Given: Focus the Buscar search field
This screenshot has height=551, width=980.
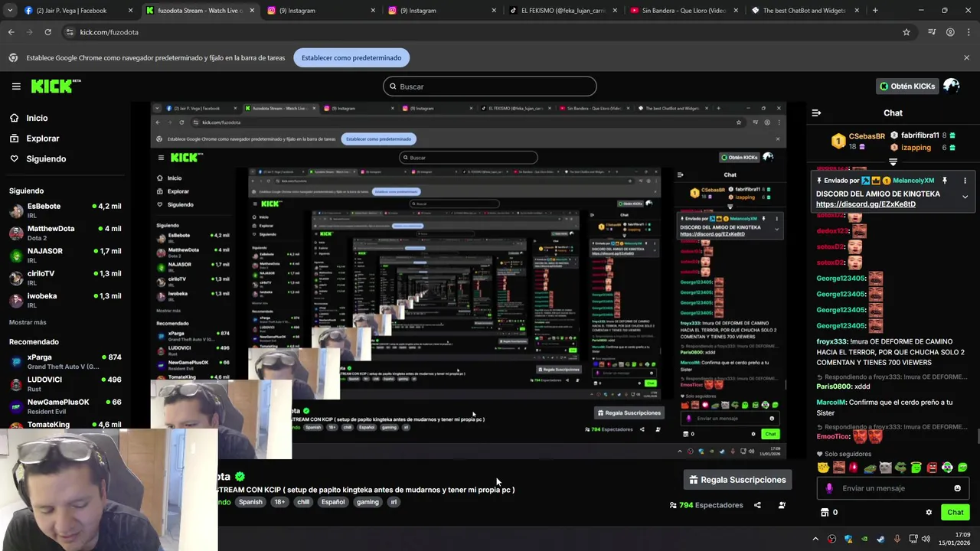Looking at the screenshot, I should tap(490, 86).
